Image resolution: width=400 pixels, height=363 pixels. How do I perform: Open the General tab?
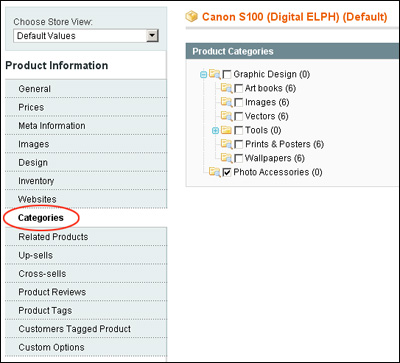pos(86,89)
